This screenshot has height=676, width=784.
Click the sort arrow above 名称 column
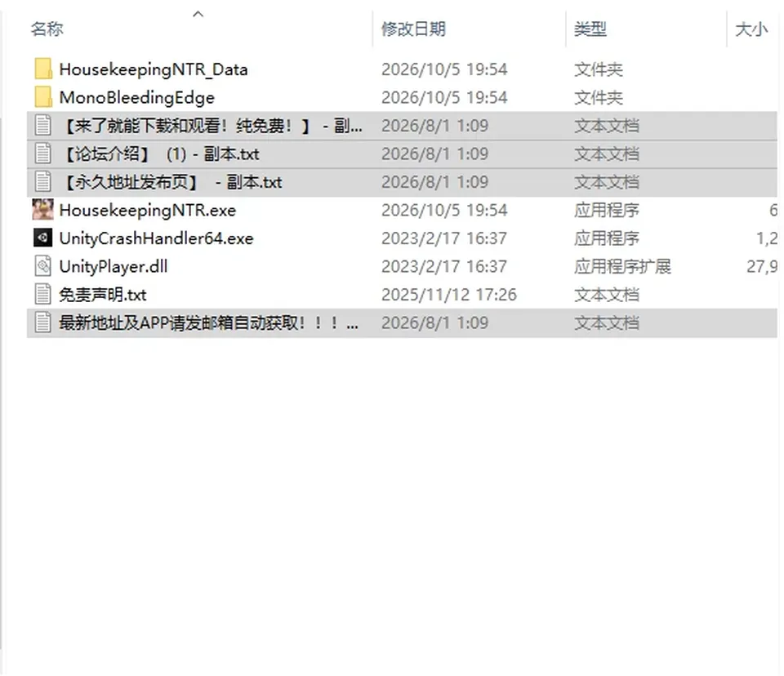coord(198,14)
